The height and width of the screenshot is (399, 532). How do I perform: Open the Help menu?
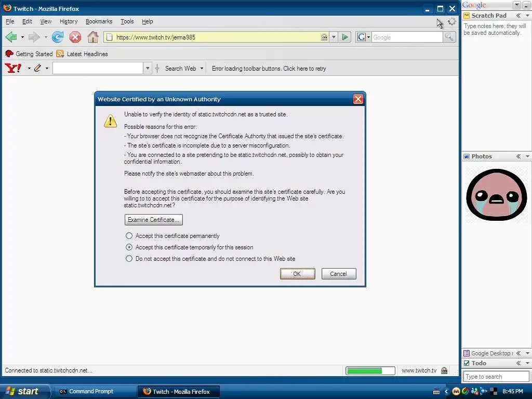click(x=147, y=21)
